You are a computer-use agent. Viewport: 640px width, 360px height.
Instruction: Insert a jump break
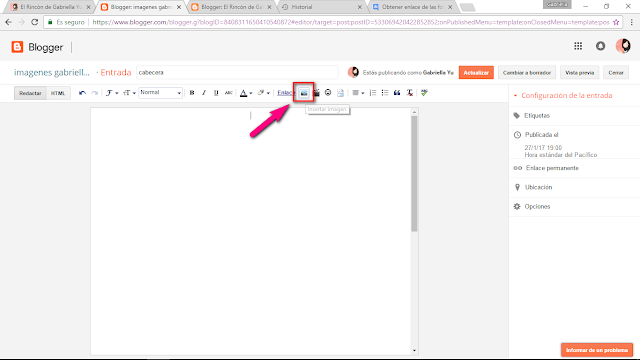click(x=340, y=93)
